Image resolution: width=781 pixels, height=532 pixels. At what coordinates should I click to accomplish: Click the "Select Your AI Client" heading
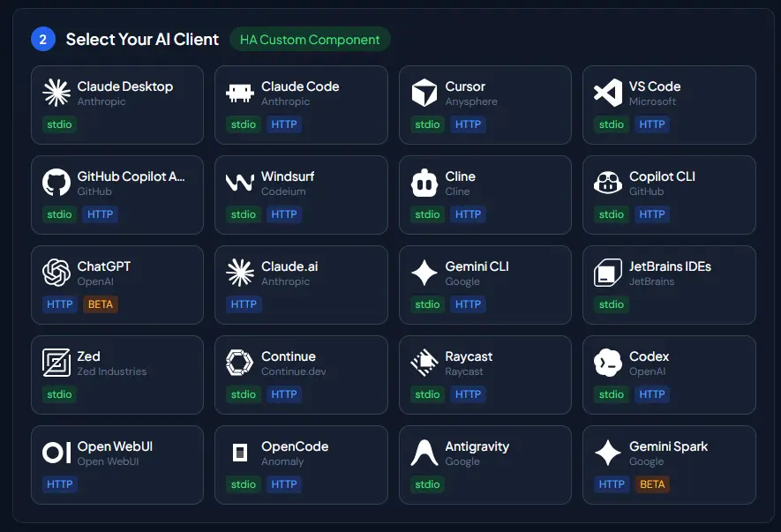tap(142, 40)
